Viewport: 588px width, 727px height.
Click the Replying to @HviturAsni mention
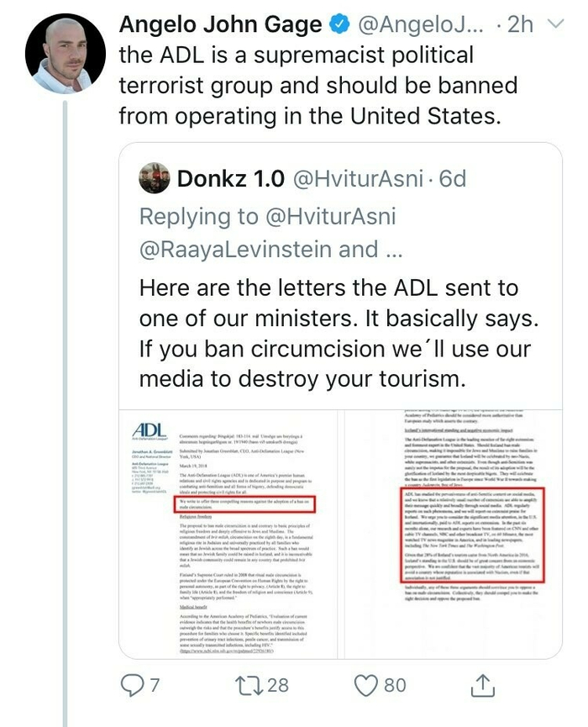pos(330,217)
